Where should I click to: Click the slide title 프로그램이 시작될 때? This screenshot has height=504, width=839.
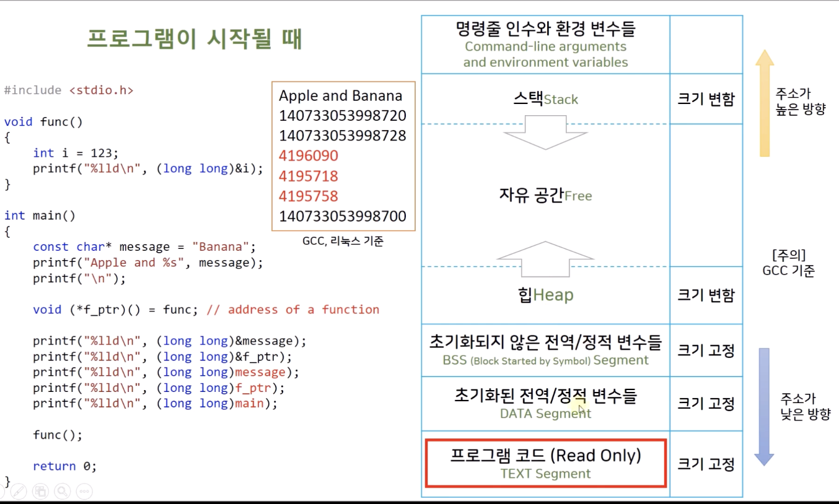click(x=194, y=40)
